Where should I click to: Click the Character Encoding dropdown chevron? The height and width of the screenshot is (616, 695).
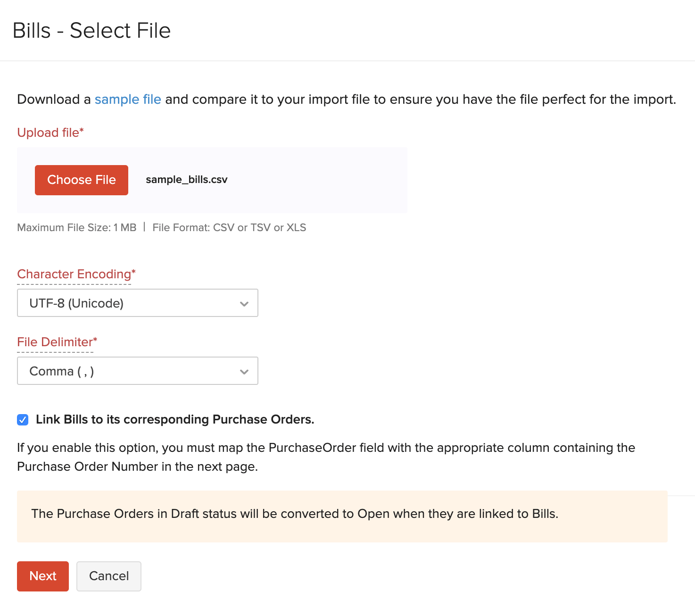point(244,303)
